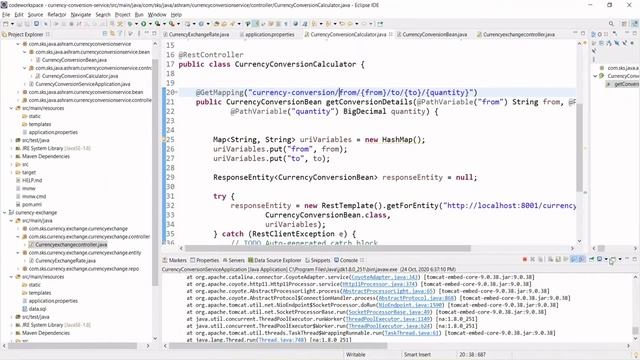Collapse All in Project Explorer toolbar
Viewport: 640px width, 360px height.
click(x=104, y=34)
